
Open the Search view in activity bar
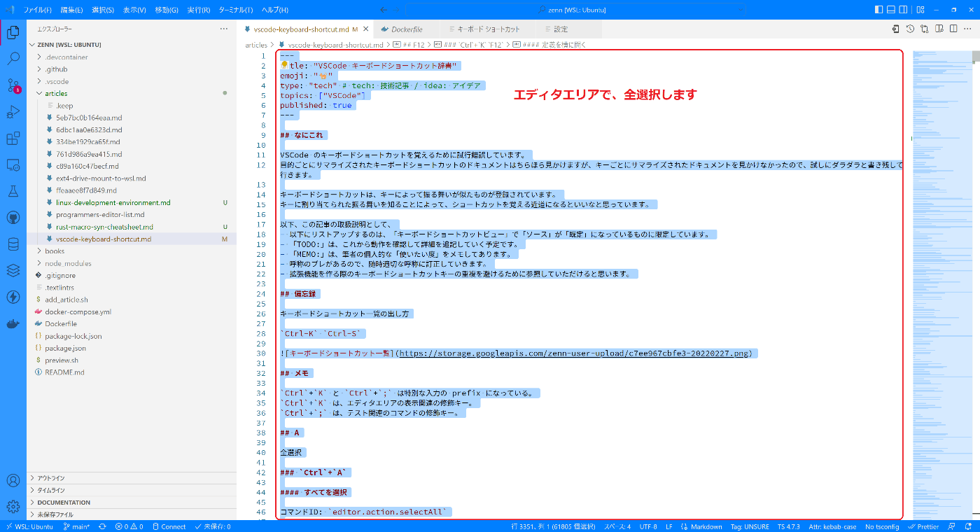(x=13, y=59)
